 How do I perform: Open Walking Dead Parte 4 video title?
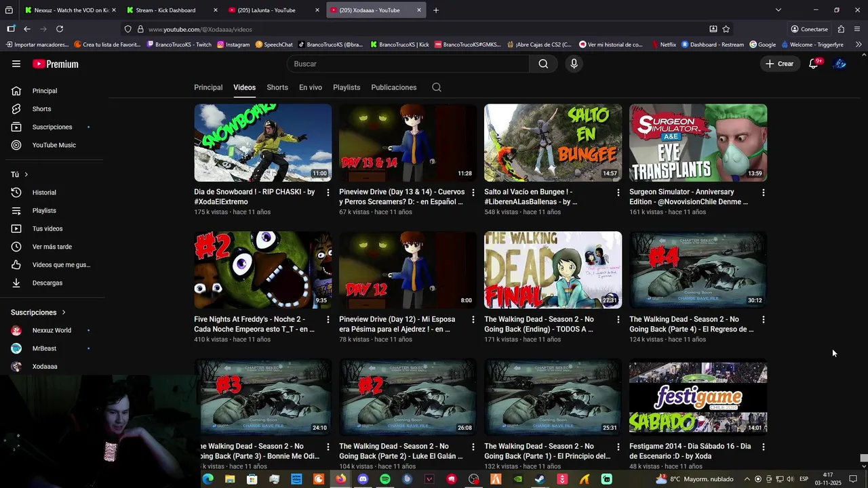click(x=692, y=324)
